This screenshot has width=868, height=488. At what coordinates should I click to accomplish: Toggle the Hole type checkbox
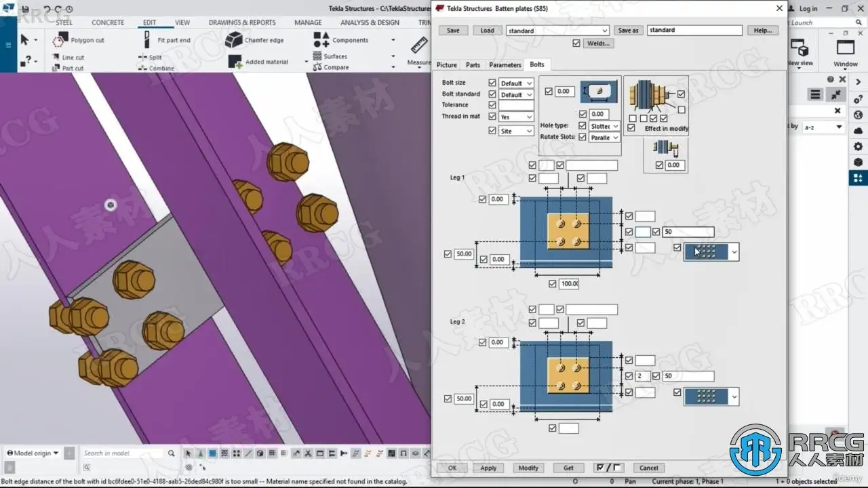click(582, 125)
